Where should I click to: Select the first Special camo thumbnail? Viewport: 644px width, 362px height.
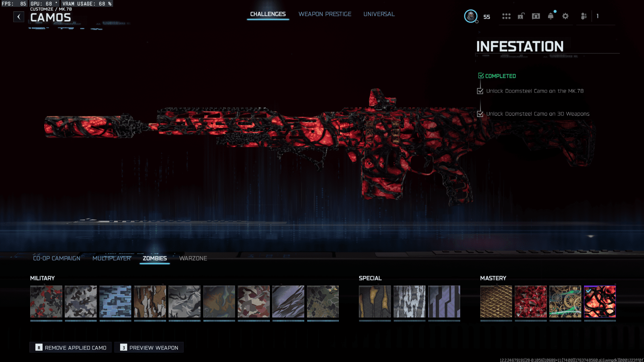coord(375,301)
